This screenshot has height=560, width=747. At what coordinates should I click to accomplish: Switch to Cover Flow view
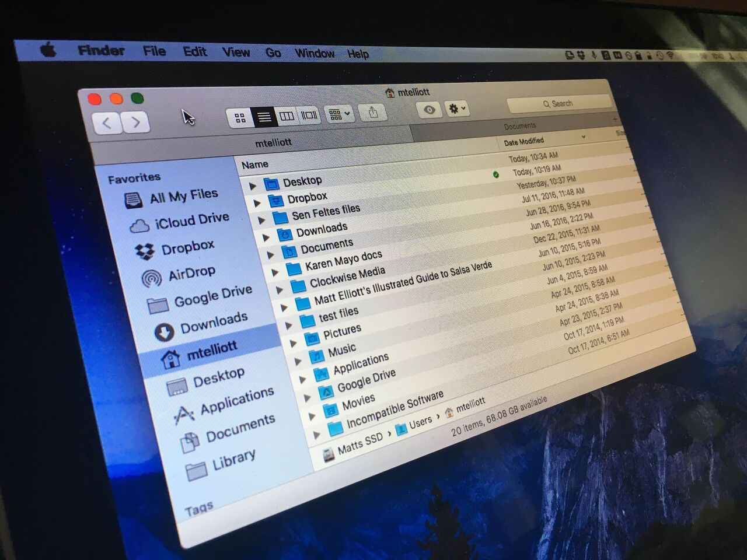pos(309,115)
